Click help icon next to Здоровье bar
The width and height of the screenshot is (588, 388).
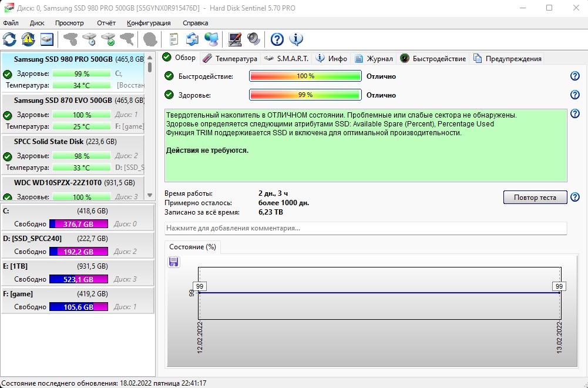click(575, 95)
